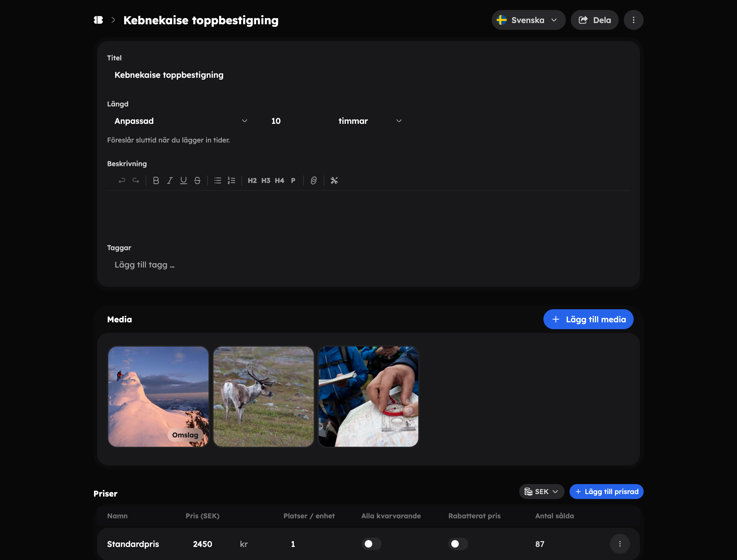Select the reindeer photo thumbnail
The width and height of the screenshot is (737, 560).
point(263,396)
